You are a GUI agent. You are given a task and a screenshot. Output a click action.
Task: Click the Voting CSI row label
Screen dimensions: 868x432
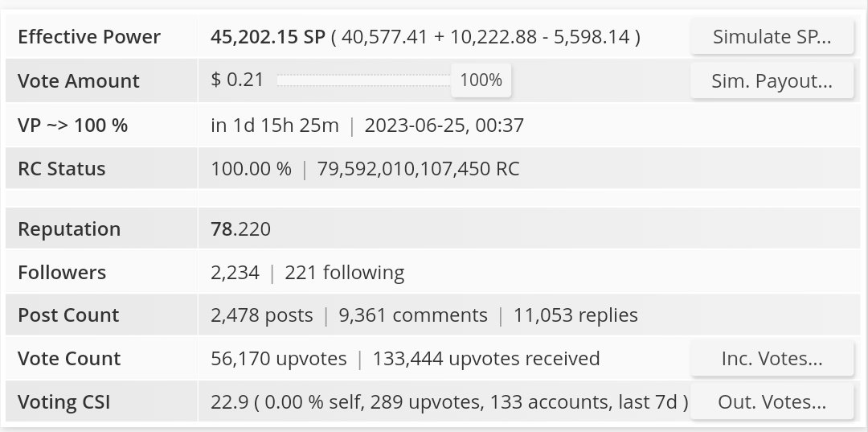coord(63,402)
